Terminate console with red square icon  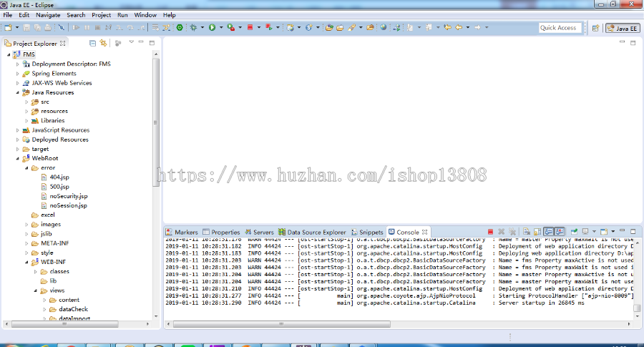(x=490, y=232)
